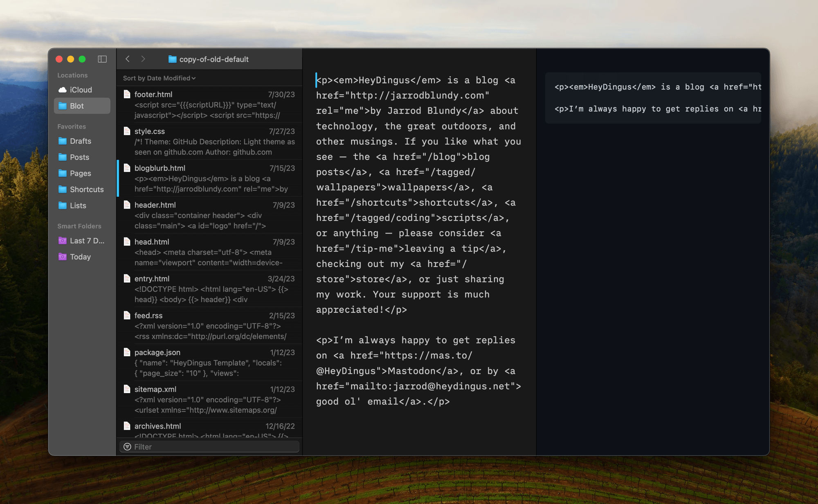Open the Sort by Date Modified dropdown
Screen dimensions: 818x504
(x=159, y=78)
